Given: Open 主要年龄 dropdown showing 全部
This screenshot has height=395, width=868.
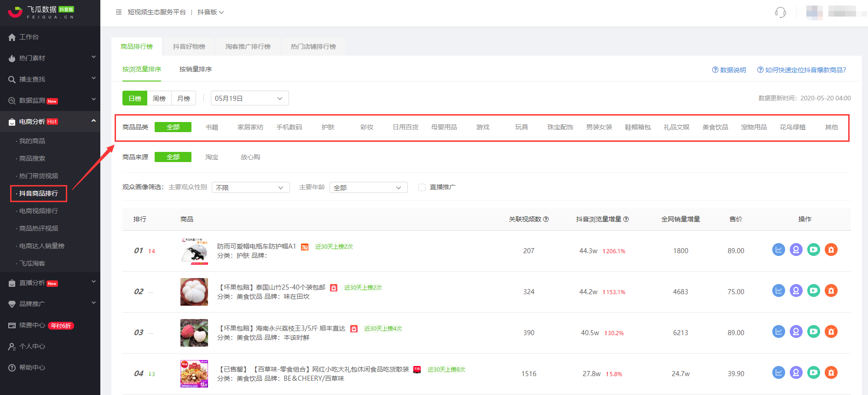Looking at the screenshot, I should (369, 187).
